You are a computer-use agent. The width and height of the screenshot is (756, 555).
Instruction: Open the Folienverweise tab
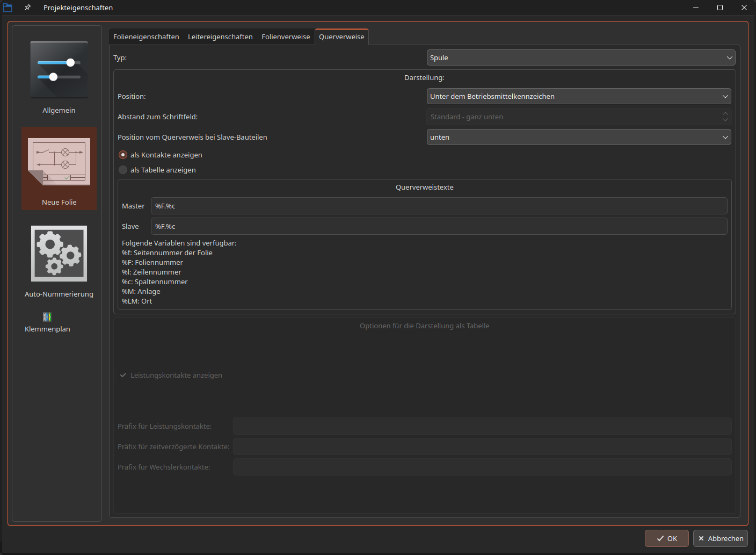pos(286,37)
